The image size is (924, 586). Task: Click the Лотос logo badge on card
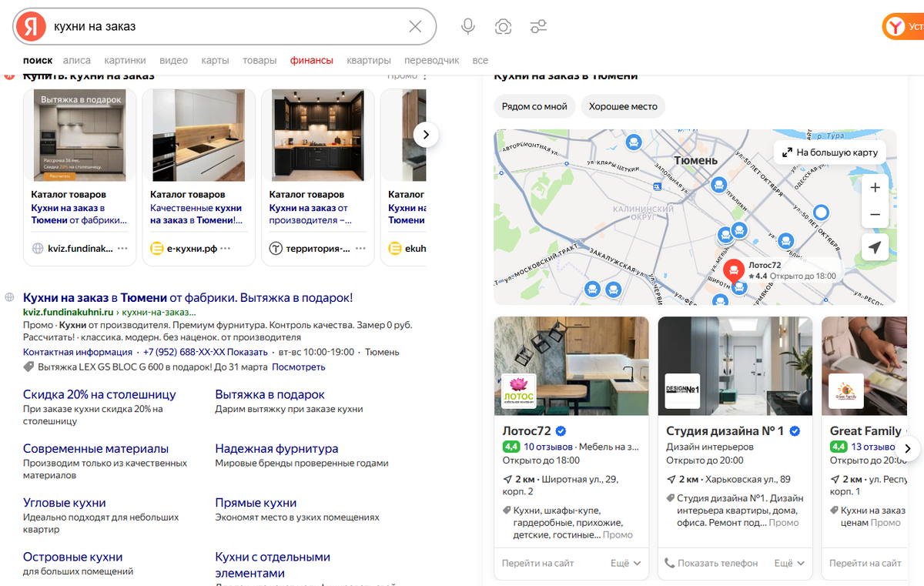click(x=519, y=391)
